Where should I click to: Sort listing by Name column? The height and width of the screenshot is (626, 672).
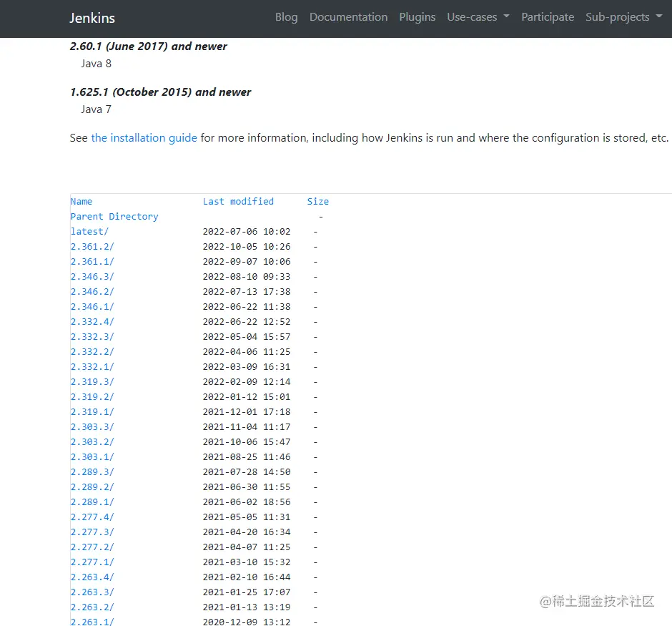pos(81,202)
